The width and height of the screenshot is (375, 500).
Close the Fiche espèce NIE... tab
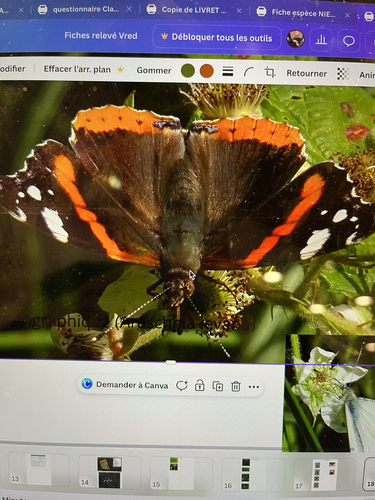347,15
